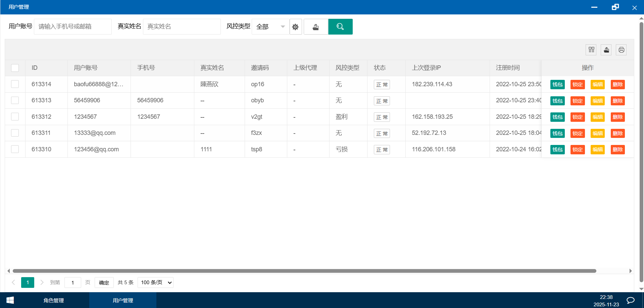The width and height of the screenshot is (644, 308).
Task: Click the gear settings icon beside risk type
Action: [x=295, y=27]
